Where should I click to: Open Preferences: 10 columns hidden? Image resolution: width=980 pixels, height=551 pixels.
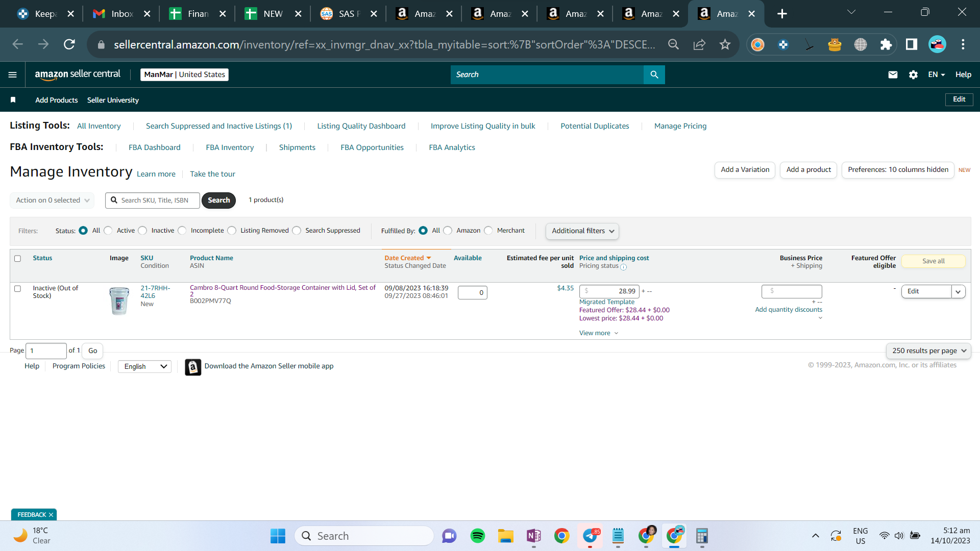[898, 170]
